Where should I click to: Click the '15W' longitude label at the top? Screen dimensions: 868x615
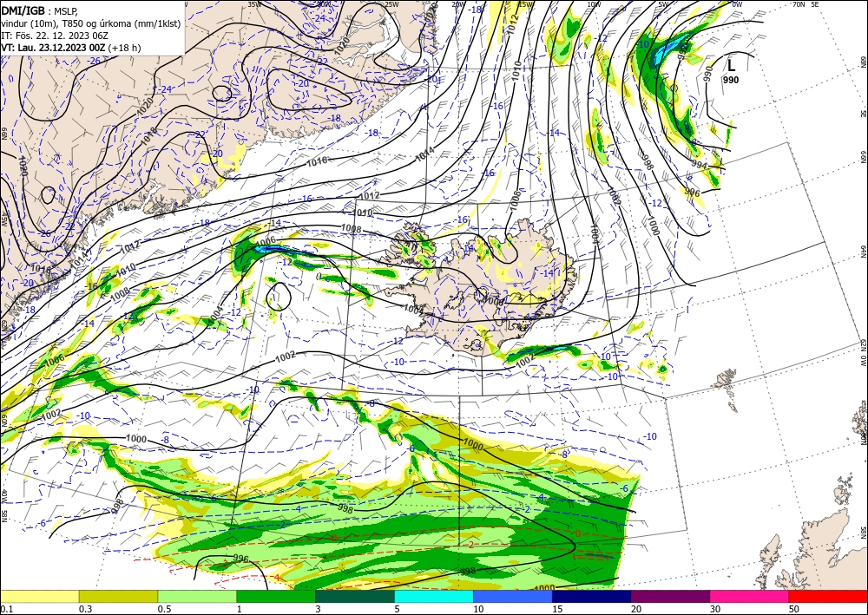pos(525,4)
